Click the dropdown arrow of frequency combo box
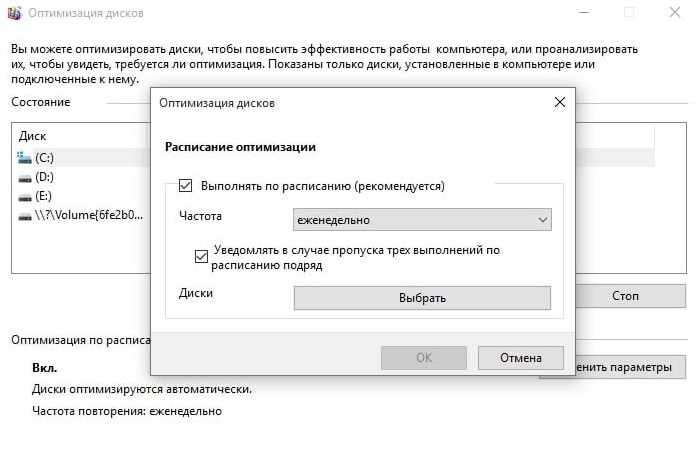Screen dimensions: 698x469 click(x=542, y=220)
